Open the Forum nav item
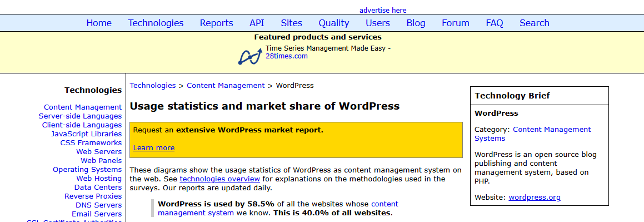 click(456, 23)
